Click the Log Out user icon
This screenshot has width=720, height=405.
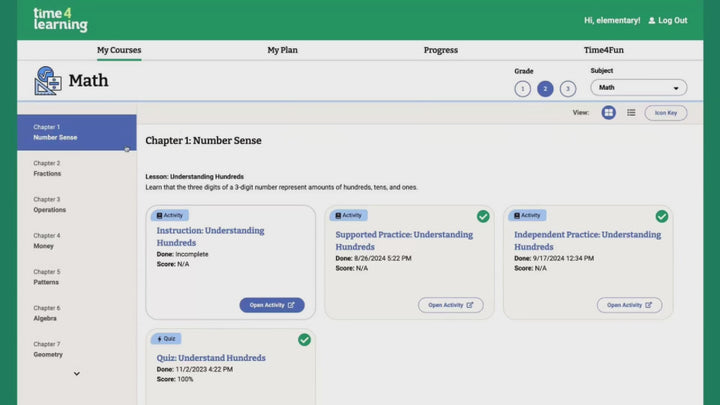[x=652, y=21]
